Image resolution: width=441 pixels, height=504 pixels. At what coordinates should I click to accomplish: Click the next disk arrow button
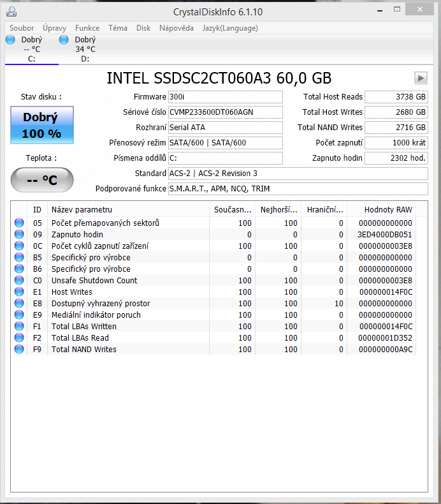tap(421, 78)
